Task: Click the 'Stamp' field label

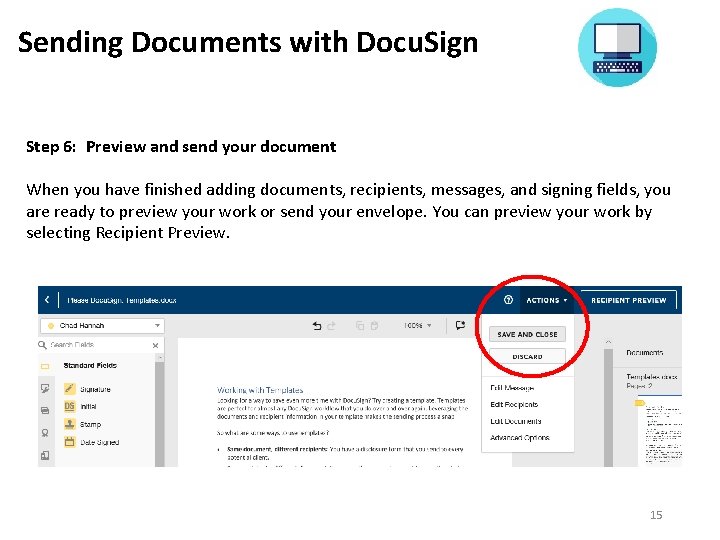Action: (90, 424)
